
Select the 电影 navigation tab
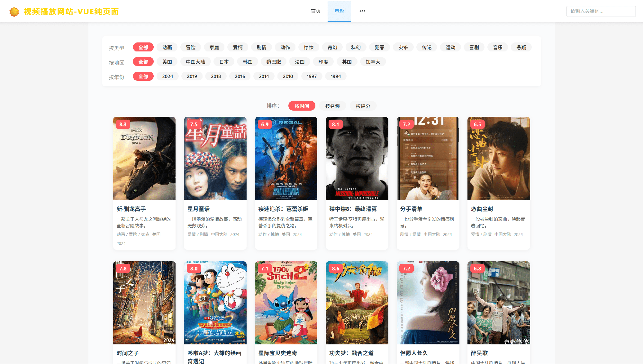coord(339,11)
